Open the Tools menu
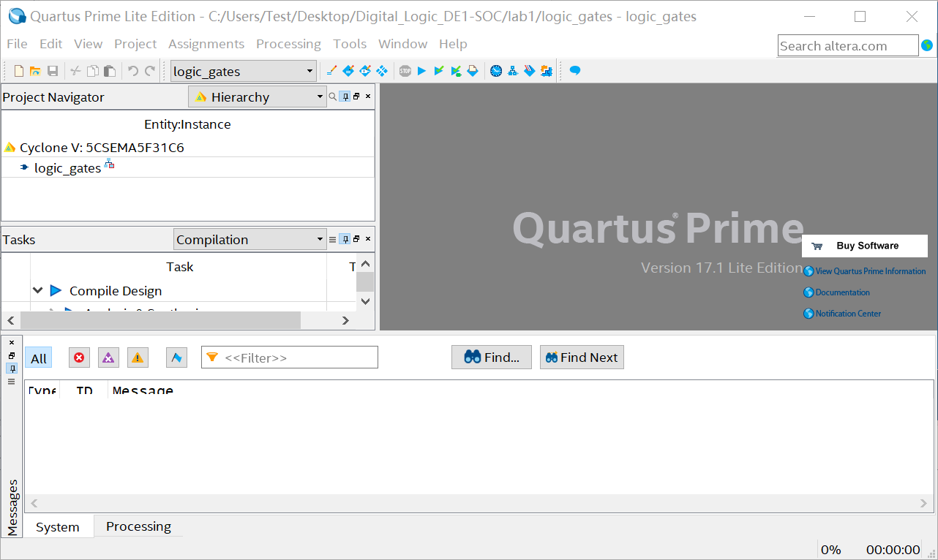Viewport: 938px width, 560px height. pyautogui.click(x=350, y=44)
